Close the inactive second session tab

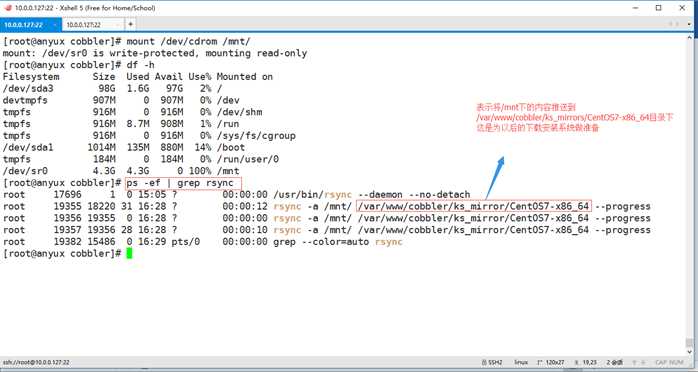point(118,25)
